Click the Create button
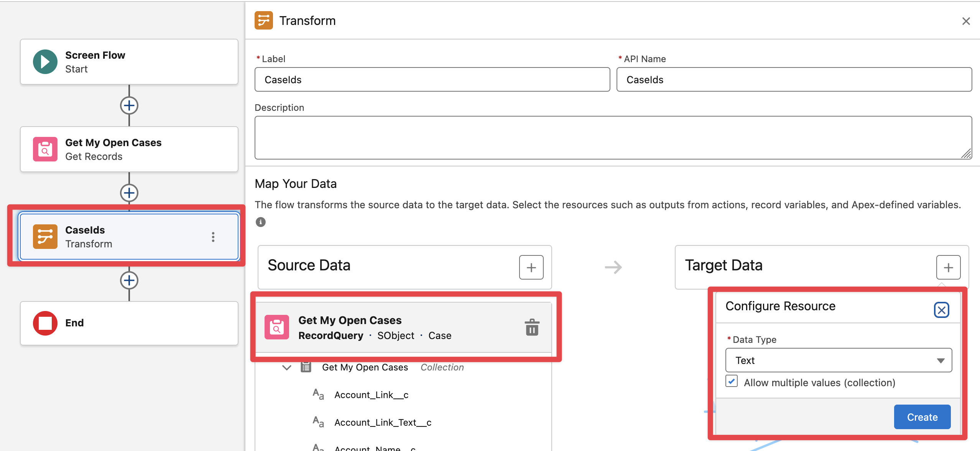The height and width of the screenshot is (451, 980). 922,417
